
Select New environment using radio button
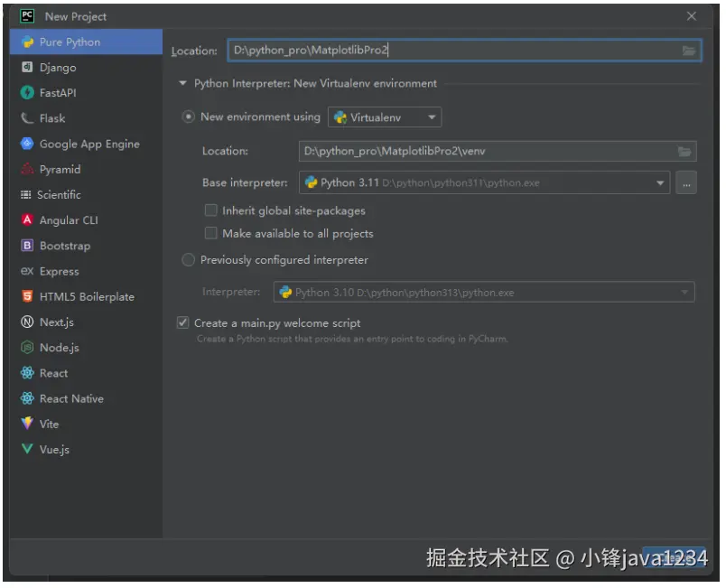tap(189, 117)
